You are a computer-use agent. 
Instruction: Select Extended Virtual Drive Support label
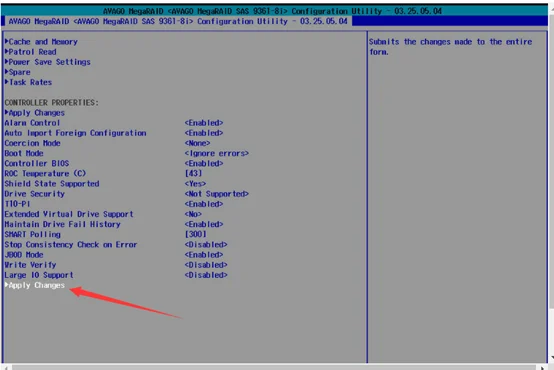click(x=69, y=214)
